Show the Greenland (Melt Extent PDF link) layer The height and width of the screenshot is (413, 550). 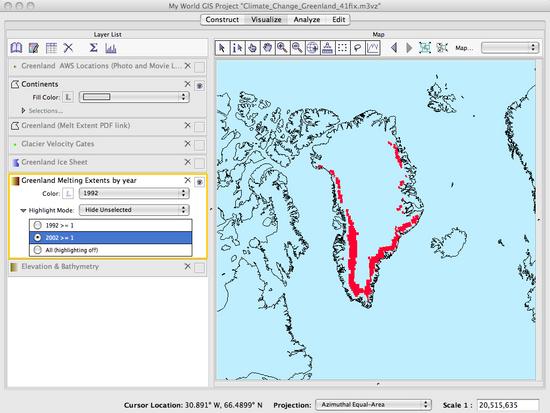pyautogui.click(x=200, y=127)
